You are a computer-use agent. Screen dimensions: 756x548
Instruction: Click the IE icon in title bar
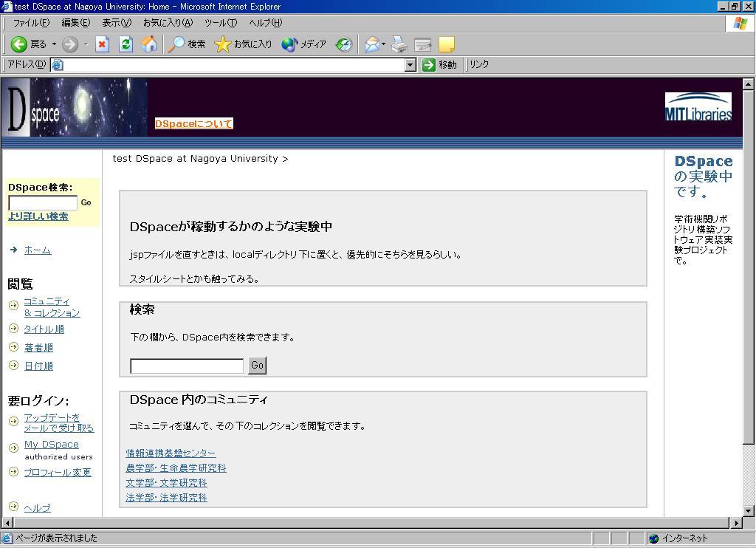coord(7,6)
